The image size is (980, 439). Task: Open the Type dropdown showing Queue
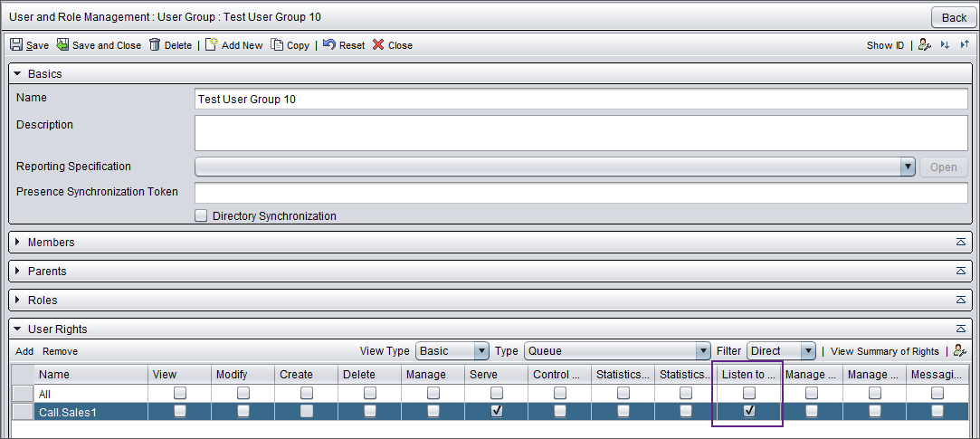click(x=617, y=351)
